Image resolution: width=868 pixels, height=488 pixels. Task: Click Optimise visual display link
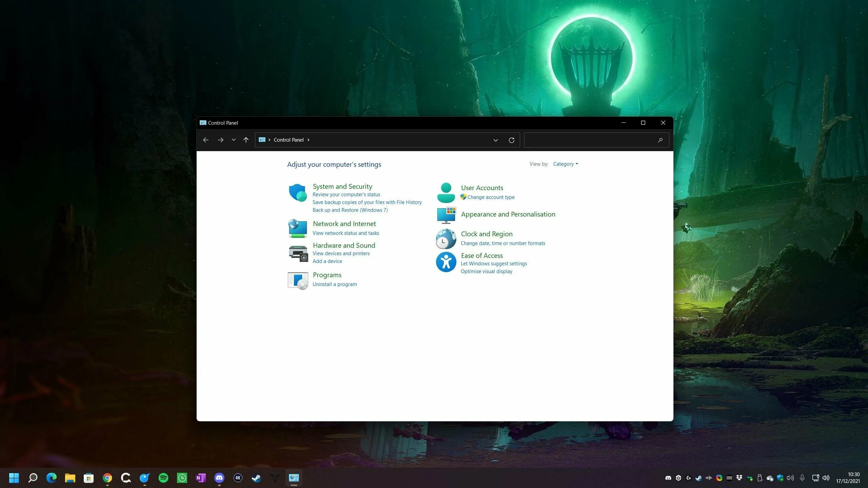coord(487,271)
